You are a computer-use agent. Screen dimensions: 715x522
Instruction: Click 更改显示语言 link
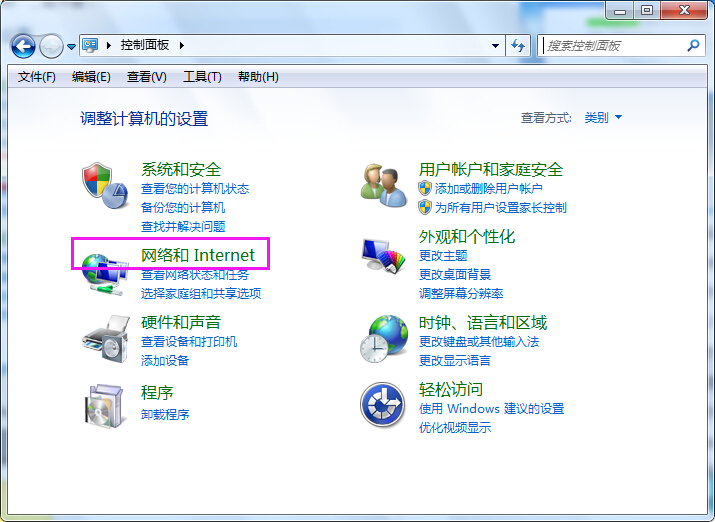click(x=455, y=361)
